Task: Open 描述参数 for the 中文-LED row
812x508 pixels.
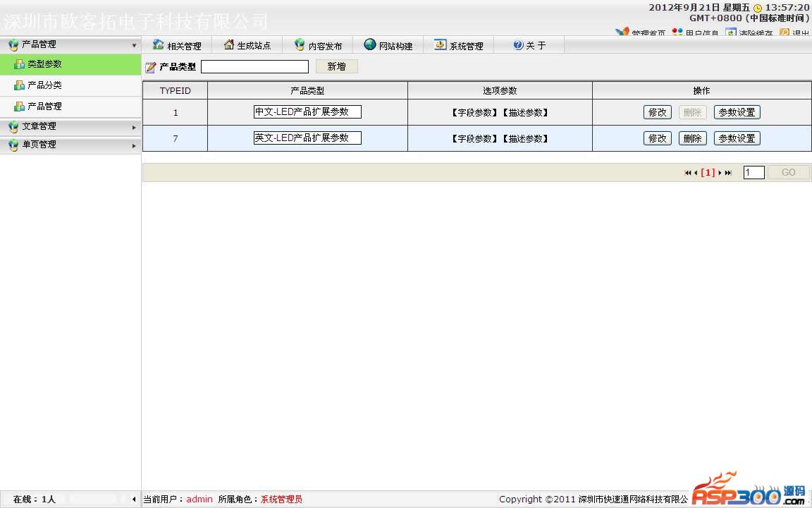Action: click(525, 112)
